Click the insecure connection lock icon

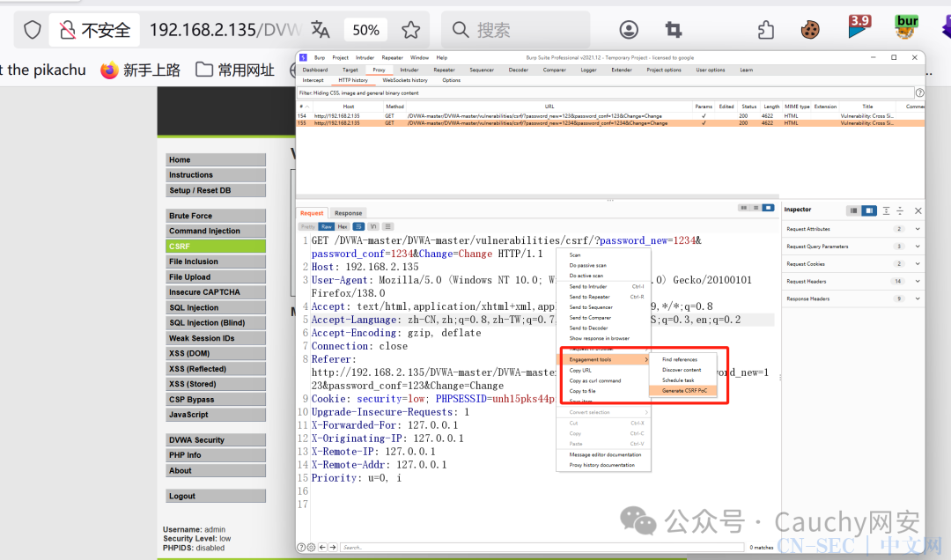click(x=67, y=30)
